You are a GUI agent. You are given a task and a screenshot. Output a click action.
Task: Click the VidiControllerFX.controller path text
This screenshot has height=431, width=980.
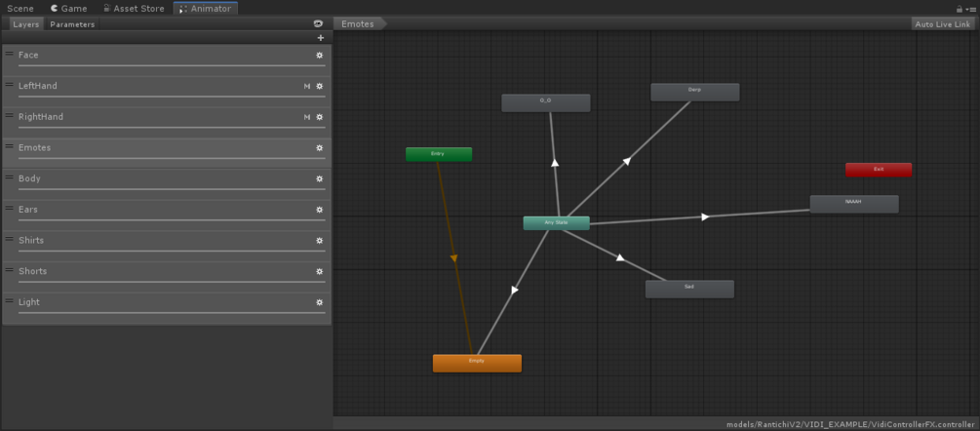850,425
